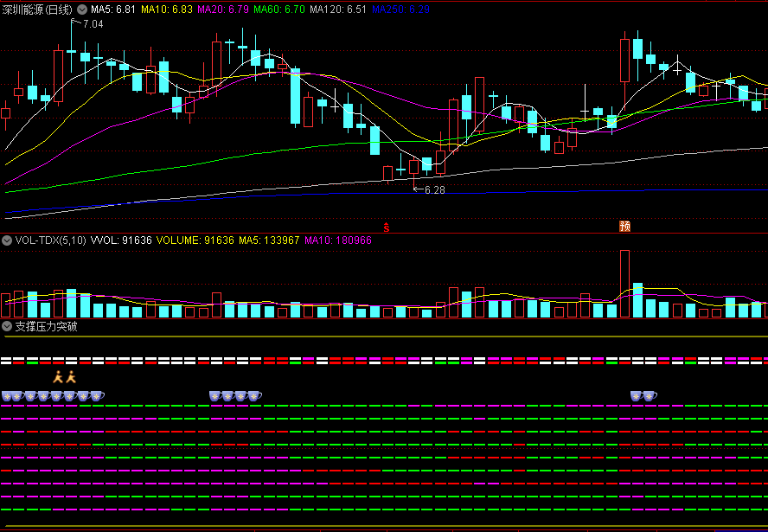The image size is (768, 532).
Task: Click the MA120: 6.51 label
Action: tap(338, 10)
